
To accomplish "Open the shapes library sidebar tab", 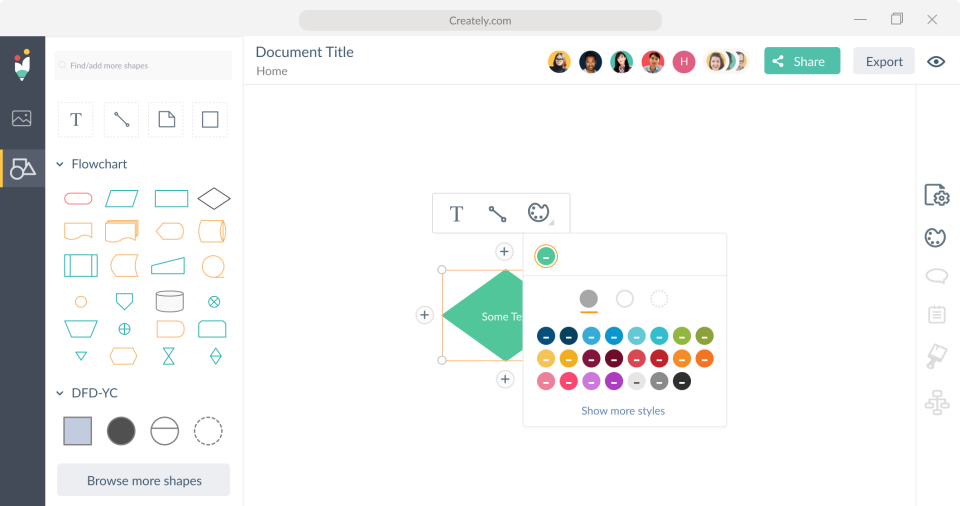I will point(23,168).
